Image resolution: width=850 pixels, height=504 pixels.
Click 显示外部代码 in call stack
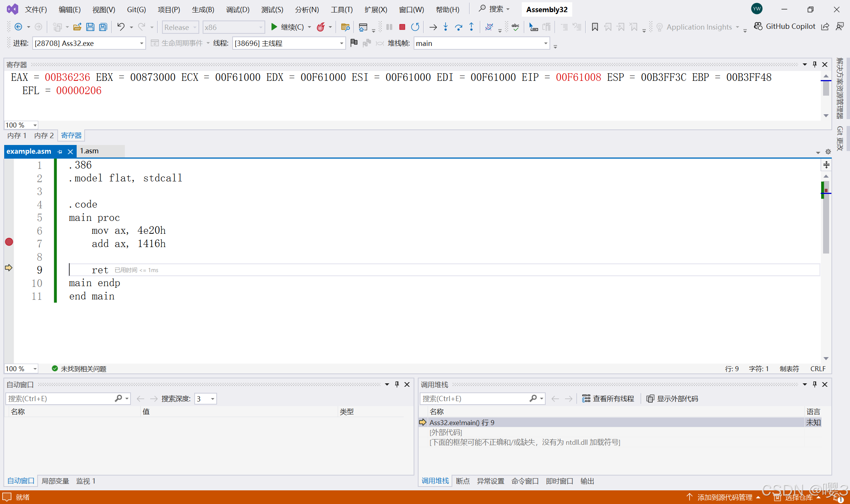(x=672, y=398)
